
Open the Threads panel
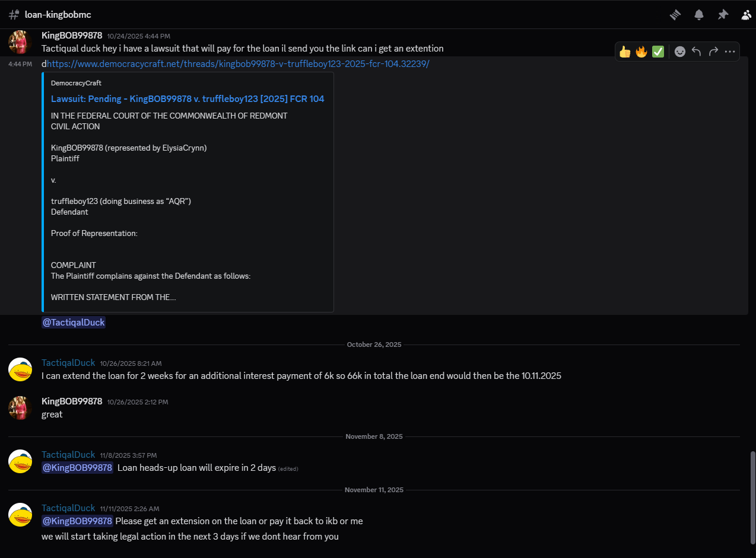675,15
